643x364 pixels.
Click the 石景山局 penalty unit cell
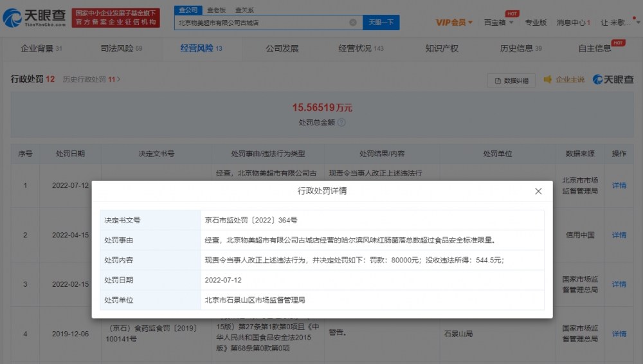coord(458,334)
